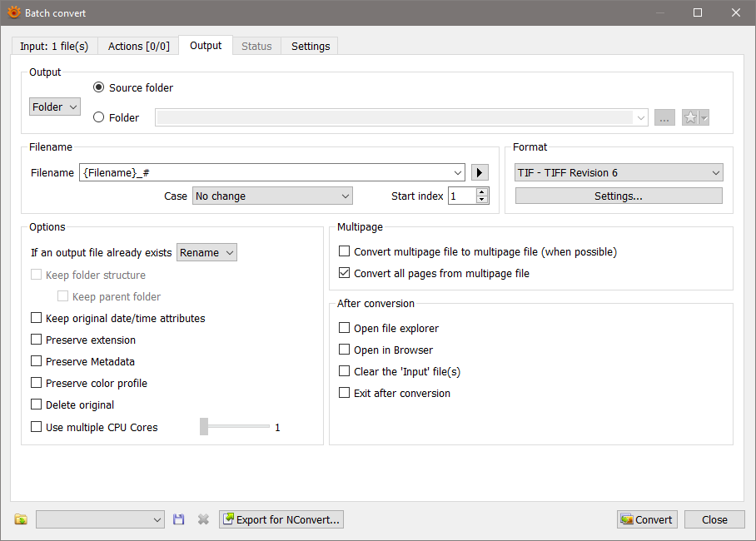Tick the Delete original checkbox
The image size is (756, 541).
(x=37, y=405)
